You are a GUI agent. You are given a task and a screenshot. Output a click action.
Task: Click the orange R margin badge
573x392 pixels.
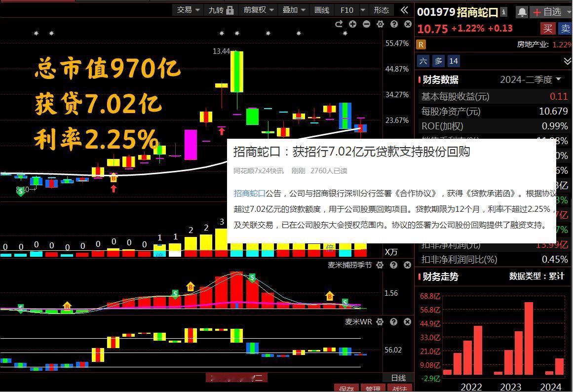click(x=421, y=44)
